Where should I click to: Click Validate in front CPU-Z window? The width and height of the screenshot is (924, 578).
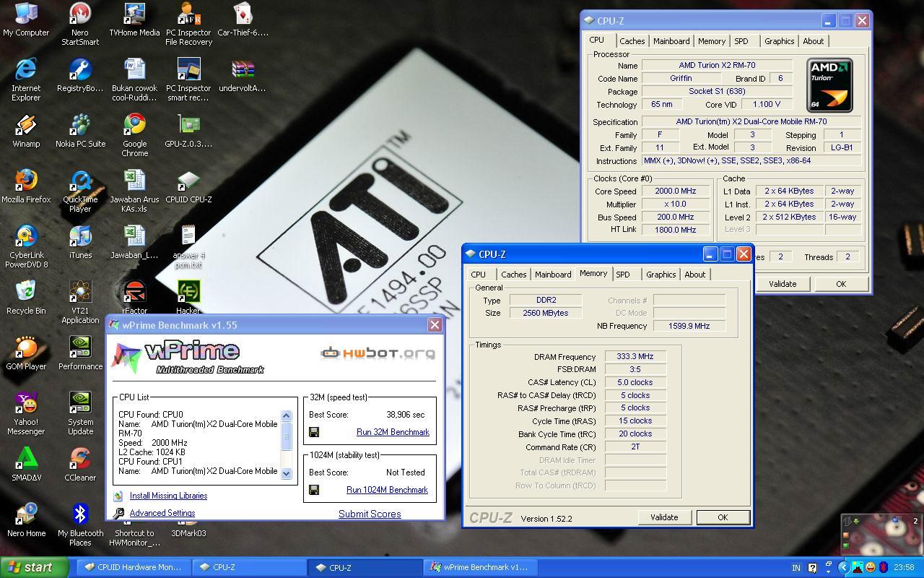point(664,517)
